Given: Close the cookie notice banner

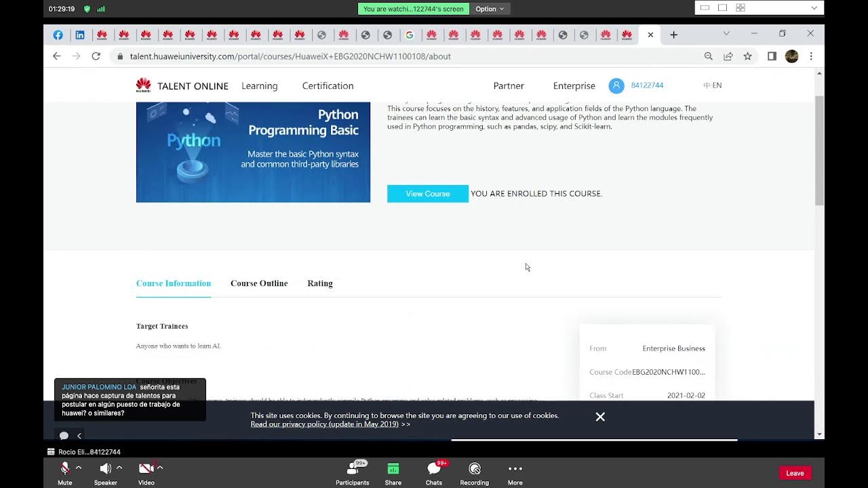Looking at the screenshot, I should [x=600, y=417].
